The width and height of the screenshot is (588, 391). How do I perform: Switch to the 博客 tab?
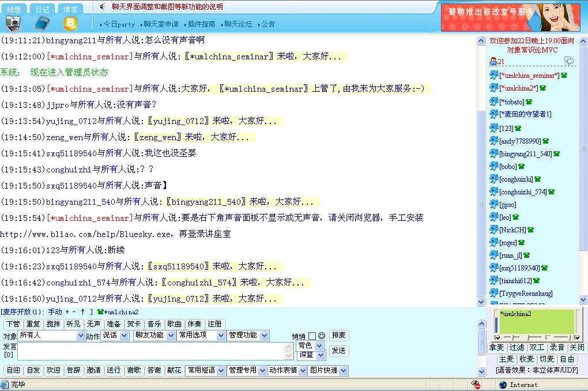pos(70,9)
